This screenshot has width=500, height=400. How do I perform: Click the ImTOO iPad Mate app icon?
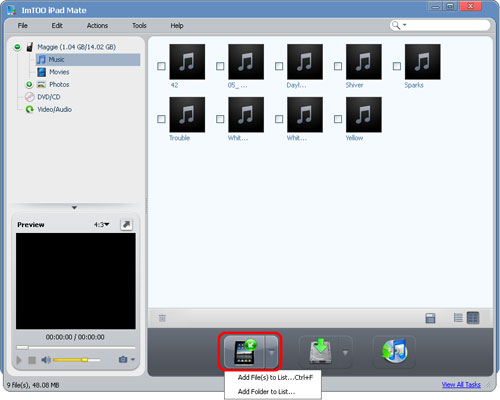click(12, 10)
